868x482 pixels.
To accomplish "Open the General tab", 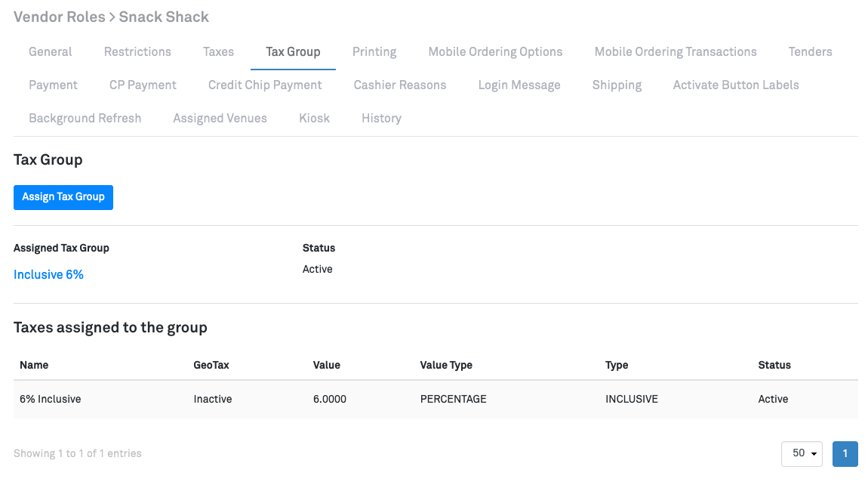I will (x=51, y=52).
